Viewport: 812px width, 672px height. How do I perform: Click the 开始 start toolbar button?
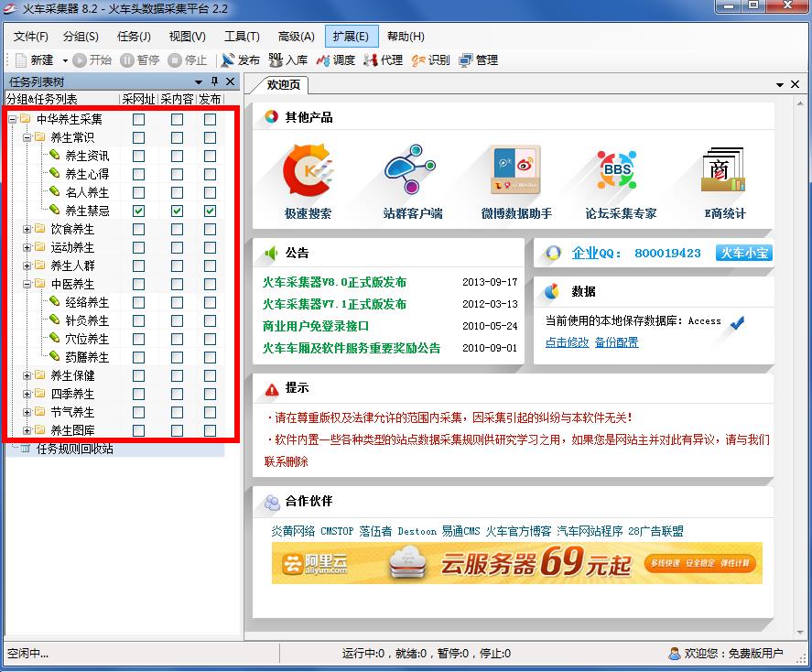pos(92,60)
